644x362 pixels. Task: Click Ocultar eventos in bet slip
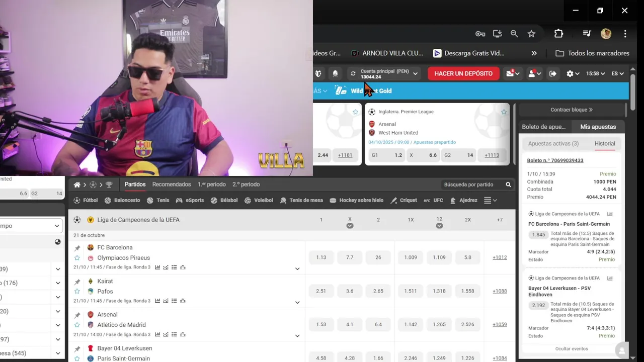click(572, 349)
